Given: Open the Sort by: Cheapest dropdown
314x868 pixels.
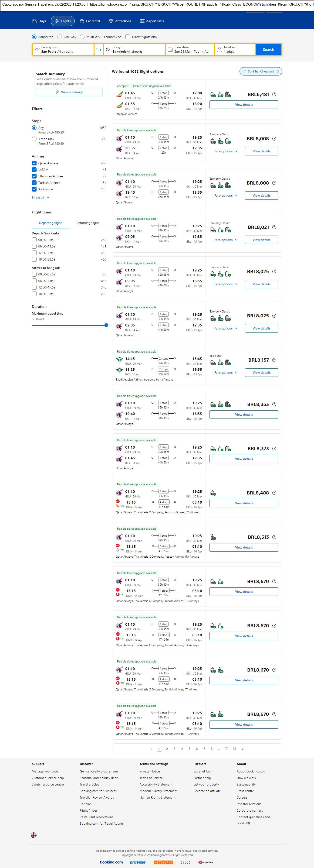Looking at the screenshot, I should pyautogui.click(x=260, y=72).
